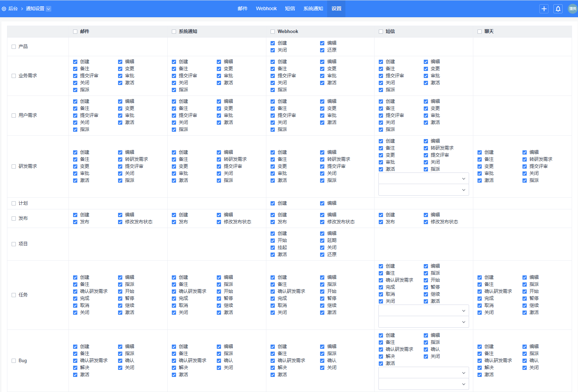Check the 研发需求 row checkbox
The image size is (578, 392).
click(x=14, y=166)
